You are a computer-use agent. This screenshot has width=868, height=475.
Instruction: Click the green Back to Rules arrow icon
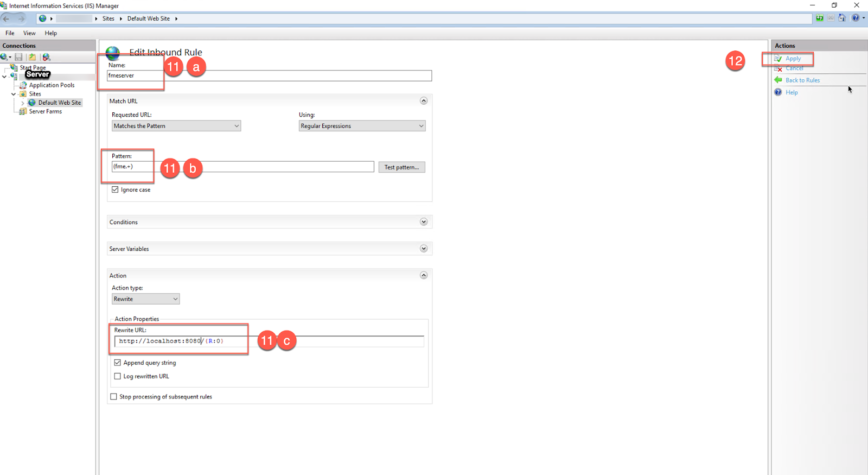[778, 80]
